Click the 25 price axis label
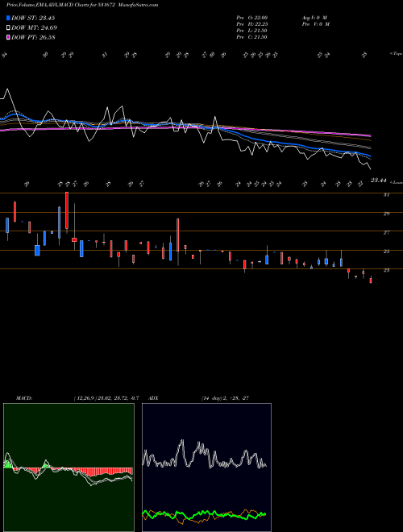 click(386, 251)
